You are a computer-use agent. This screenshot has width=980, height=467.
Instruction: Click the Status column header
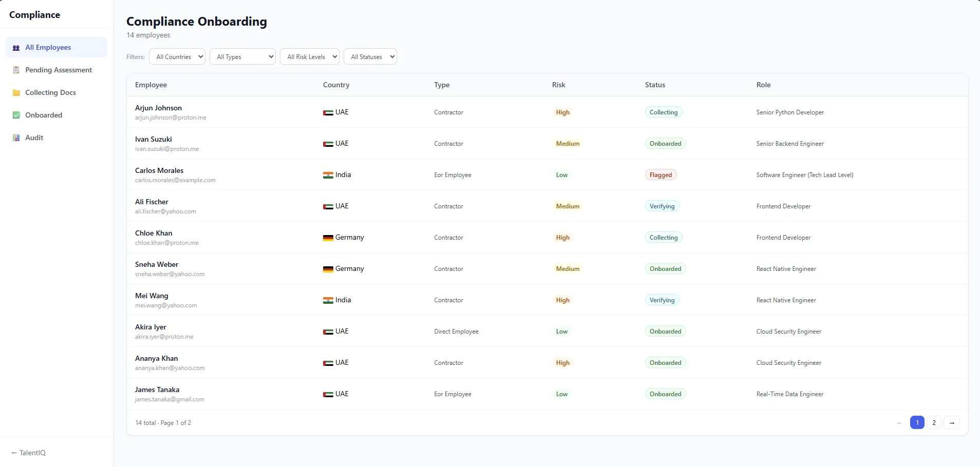(x=655, y=85)
